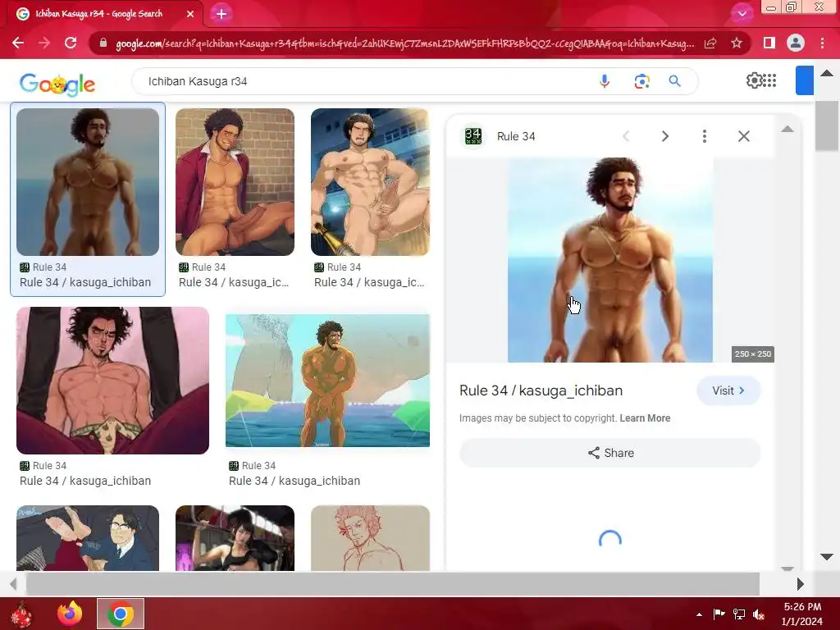Show hidden system tray icons
This screenshot has width=840, height=630.
pyautogui.click(x=699, y=614)
